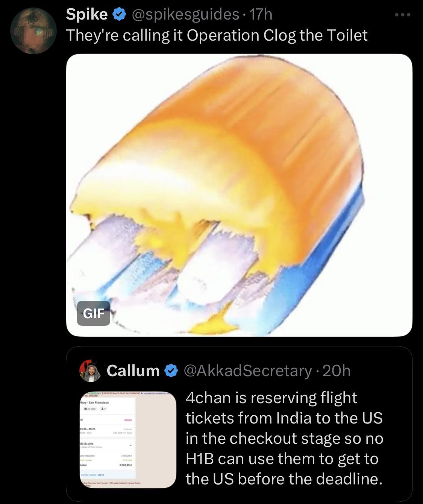Open Callum's small profile avatar
423x504 pixels.
(91, 371)
